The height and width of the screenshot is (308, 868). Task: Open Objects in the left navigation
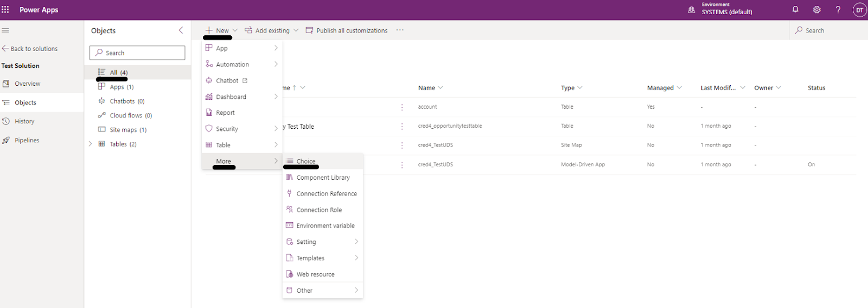(42, 103)
